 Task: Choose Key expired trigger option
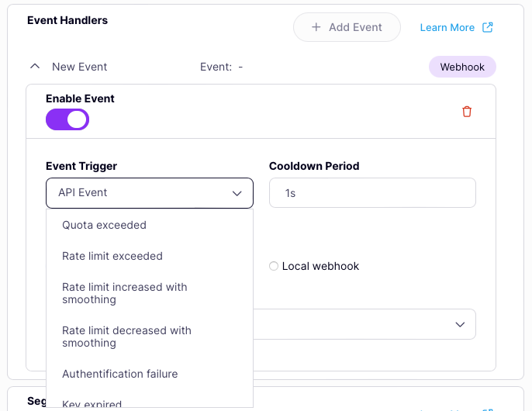(x=92, y=403)
